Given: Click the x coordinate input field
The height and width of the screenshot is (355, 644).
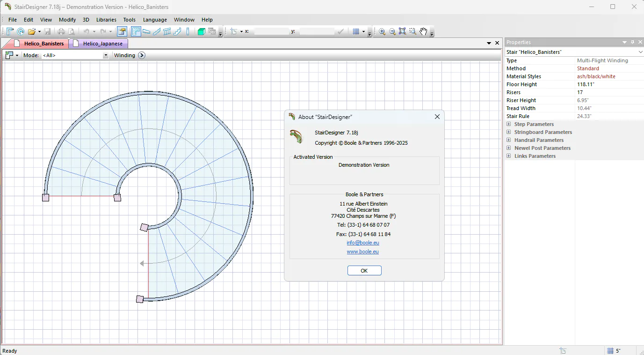Looking at the screenshot, I should 272,31.
